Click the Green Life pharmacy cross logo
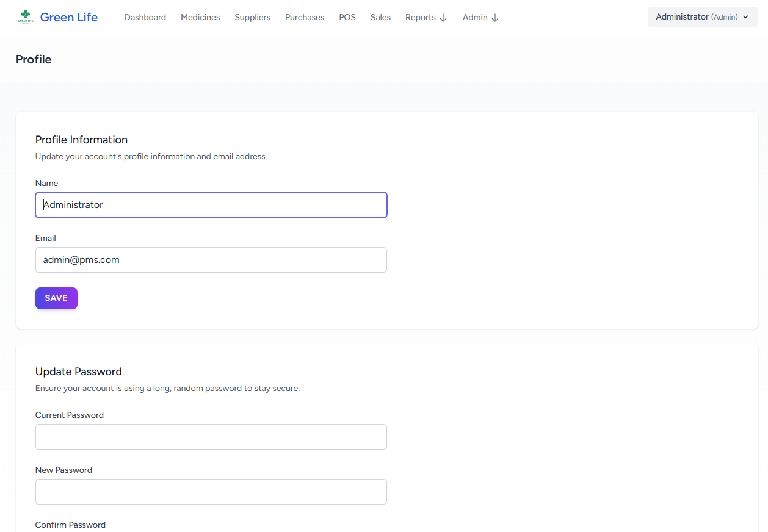Image resolution: width=768 pixels, height=532 pixels. [26, 16]
